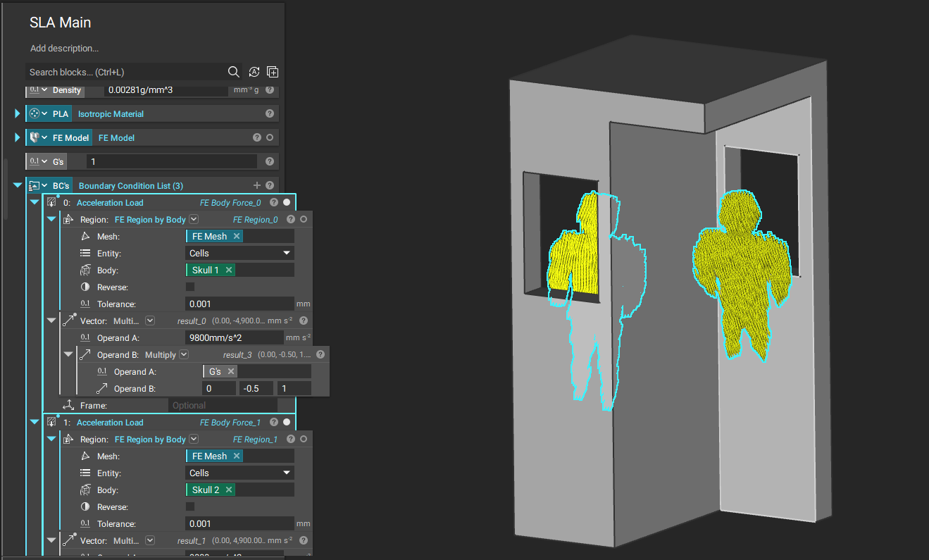Click Isotropic Material block type link

point(111,114)
